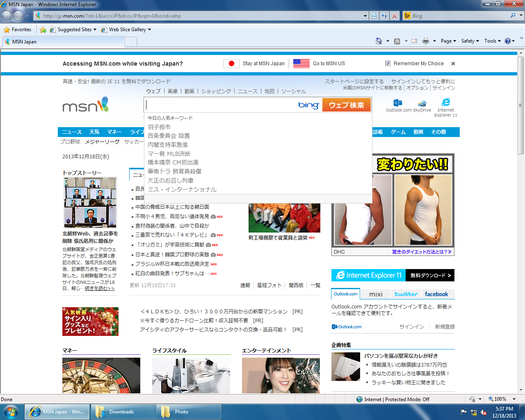Click the Action Center flag tray icon

tap(464, 412)
